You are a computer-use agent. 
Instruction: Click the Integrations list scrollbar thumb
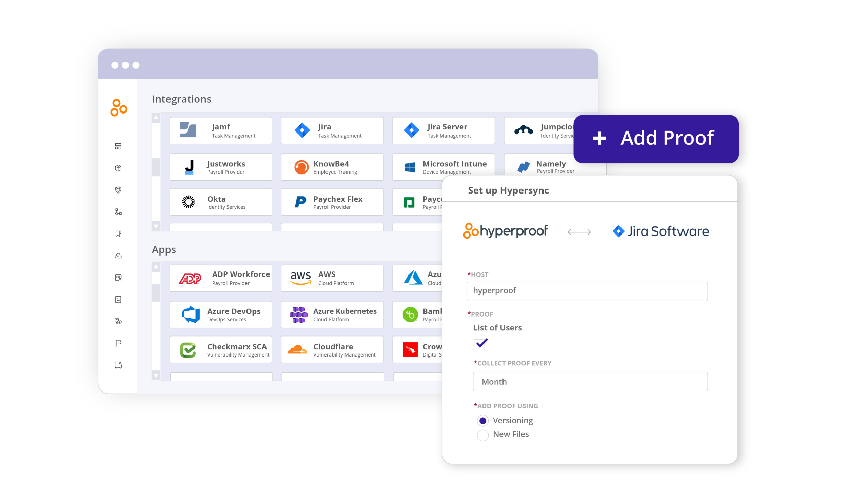[156, 167]
